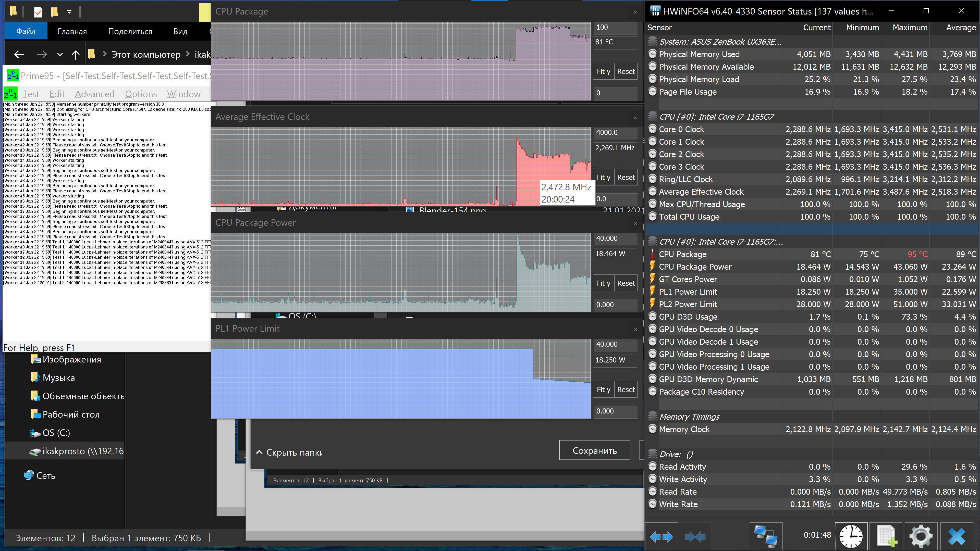Click the Maximum column header in HWiNFO
The height and width of the screenshot is (551, 980).
tap(905, 28)
